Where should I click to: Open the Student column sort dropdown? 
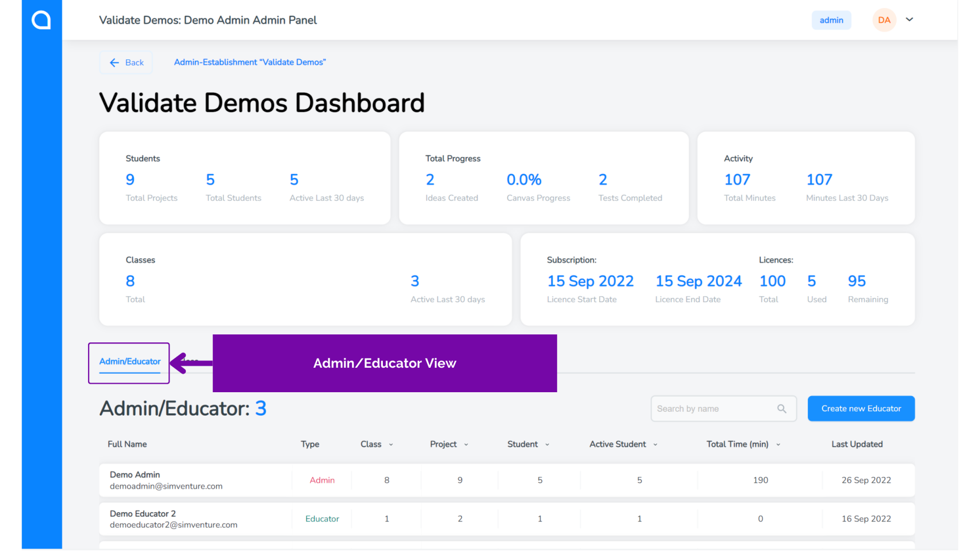tap(546, 444)
